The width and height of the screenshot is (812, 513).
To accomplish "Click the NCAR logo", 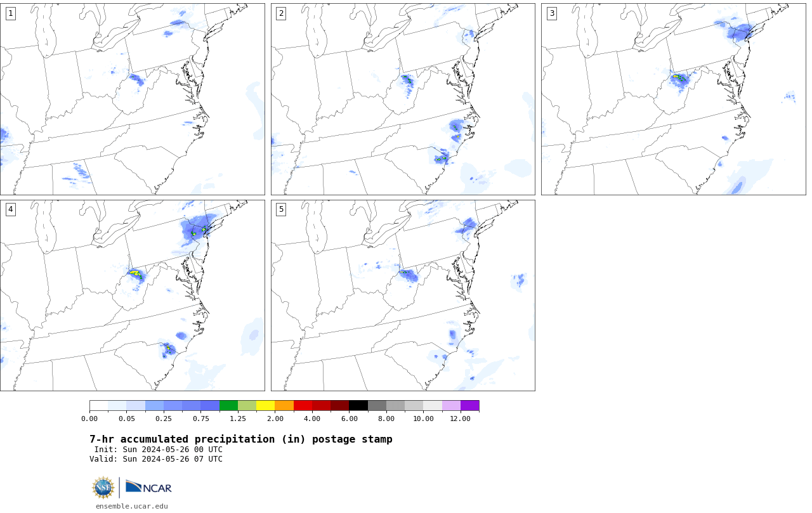I will [148, 487].
